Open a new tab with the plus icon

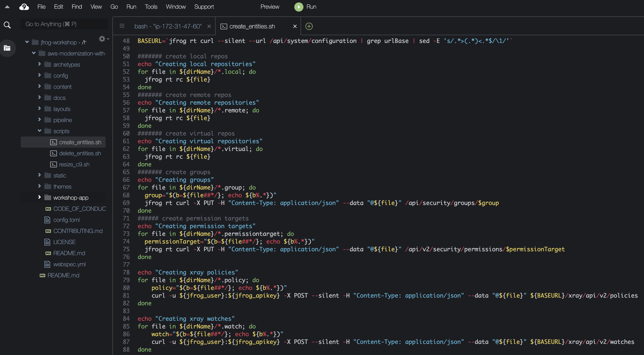[x=309, y=26]
